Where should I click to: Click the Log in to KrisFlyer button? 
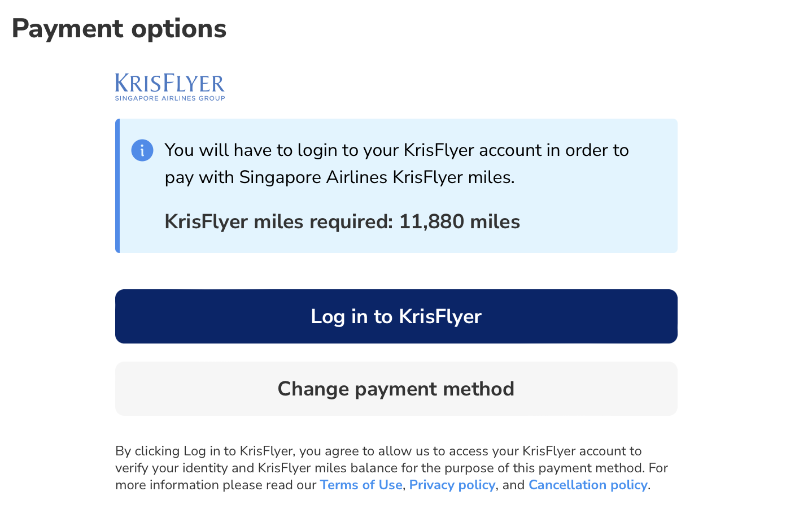click(396, 316)
